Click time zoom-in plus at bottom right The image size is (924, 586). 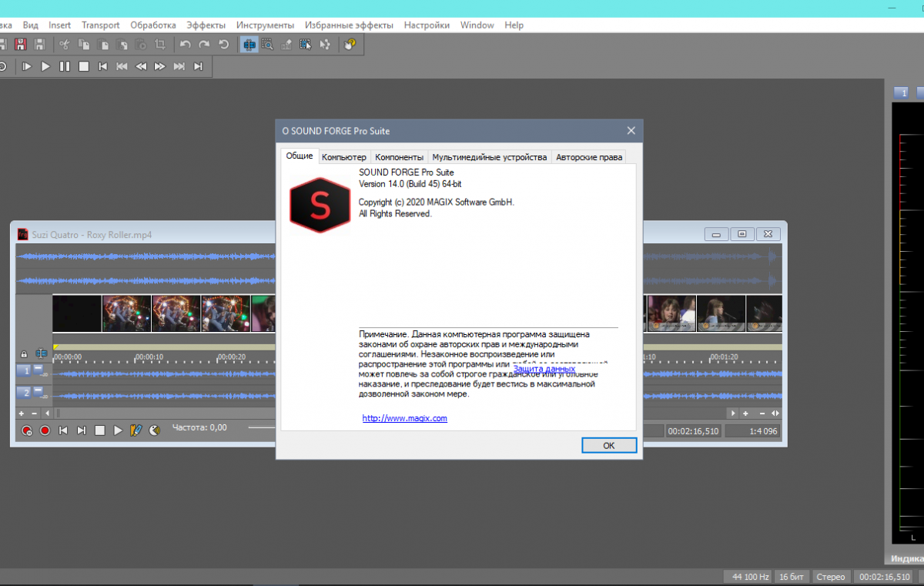pyautogui.click(x=745, y=414)
